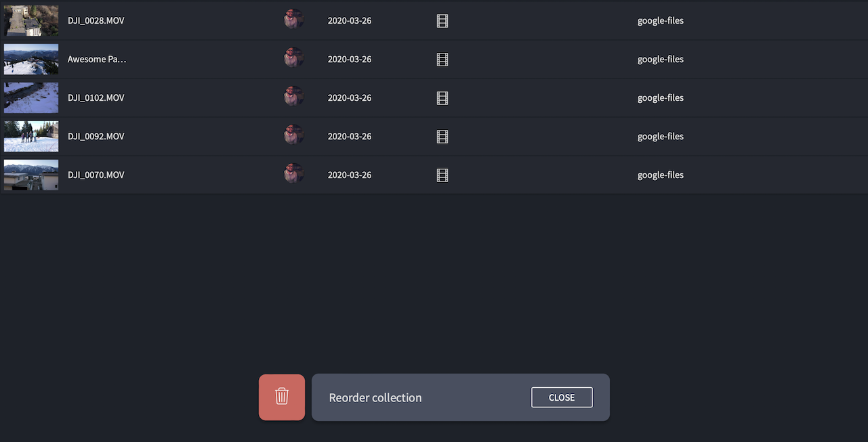Click the Reorder collection label
Screen dimensions: 868x442
(x=375, y=397)
